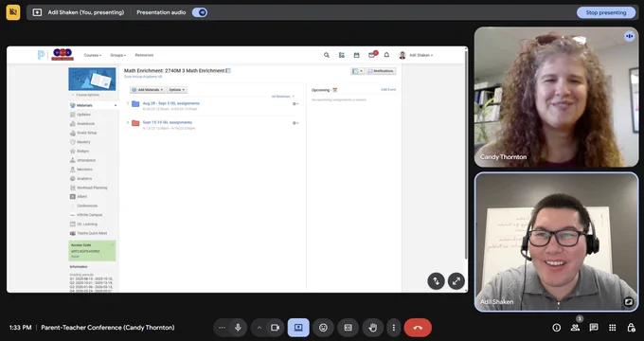Click the Schoology search magnifier icon
Screen dimensions: 644x341
coord(327,55)
